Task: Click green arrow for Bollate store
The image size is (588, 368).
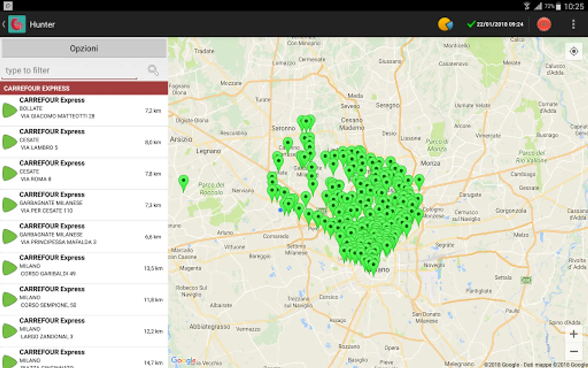Action: [9, 110]
